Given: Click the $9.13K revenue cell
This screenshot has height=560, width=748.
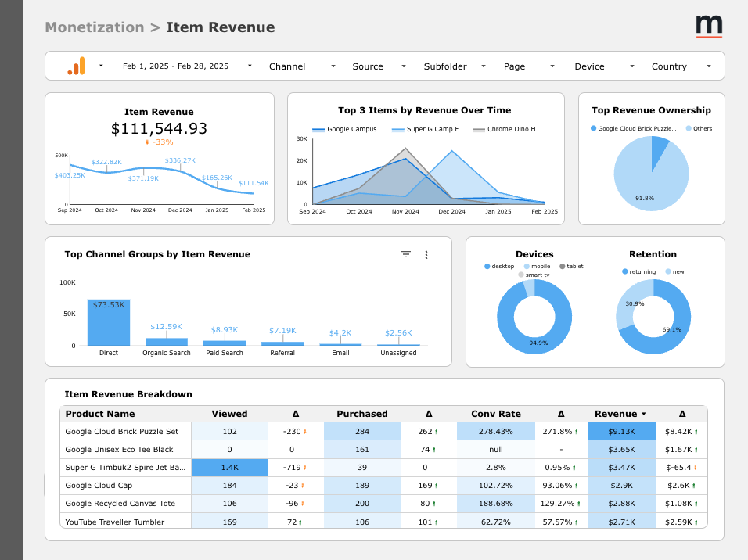Looking at the screenshot, I should pyautogui.click(x=622, y=431).
